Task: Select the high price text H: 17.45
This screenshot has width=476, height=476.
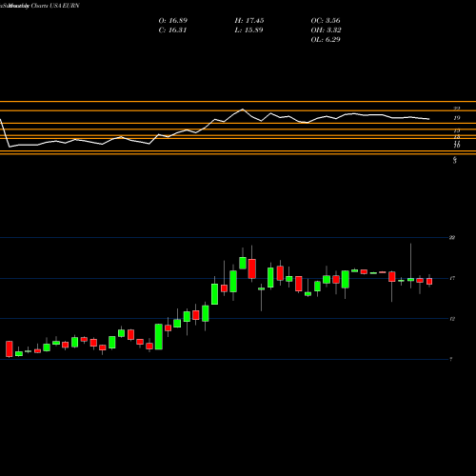Action: click(249, 21)
